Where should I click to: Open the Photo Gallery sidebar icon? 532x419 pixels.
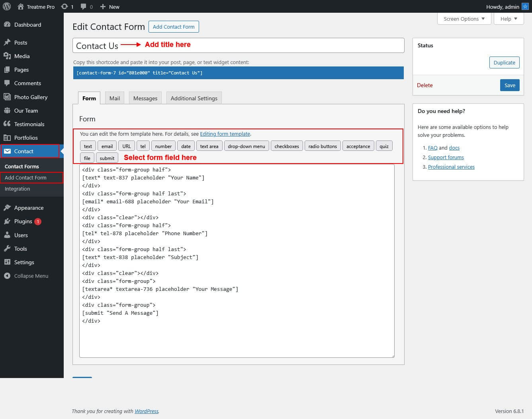click(x=7, y=97)
